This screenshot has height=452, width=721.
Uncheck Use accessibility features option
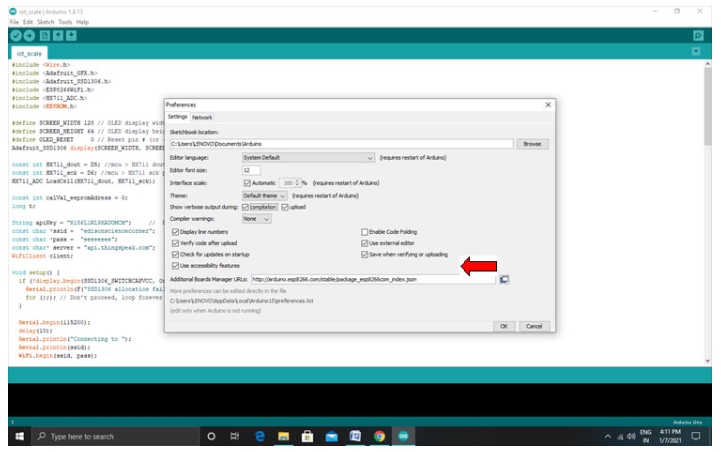176,266
